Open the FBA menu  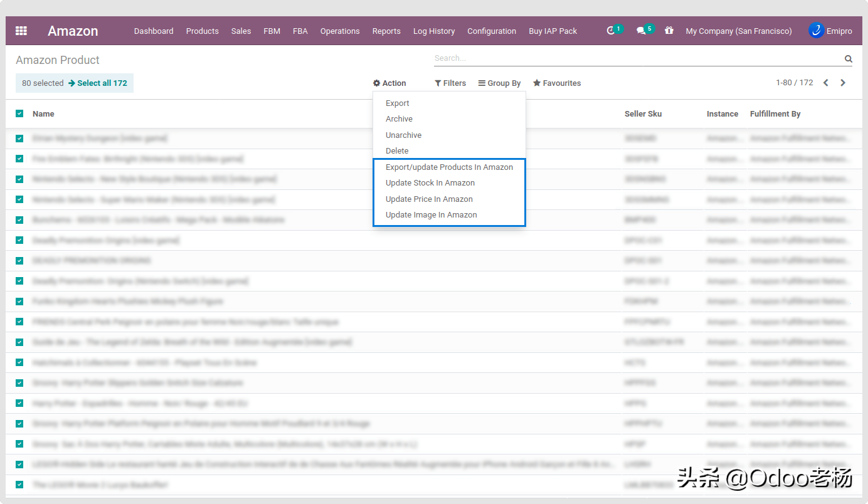click(x=300, y=31)
